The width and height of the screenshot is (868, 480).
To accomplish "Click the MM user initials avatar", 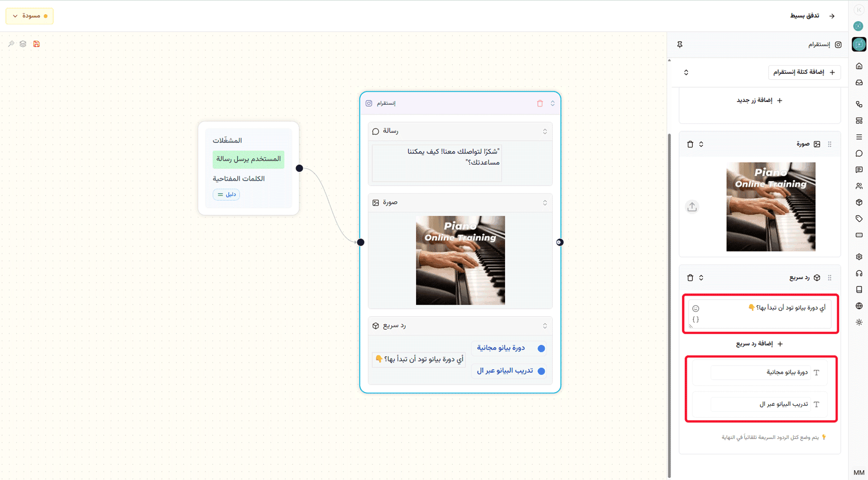I will point(859,472).
